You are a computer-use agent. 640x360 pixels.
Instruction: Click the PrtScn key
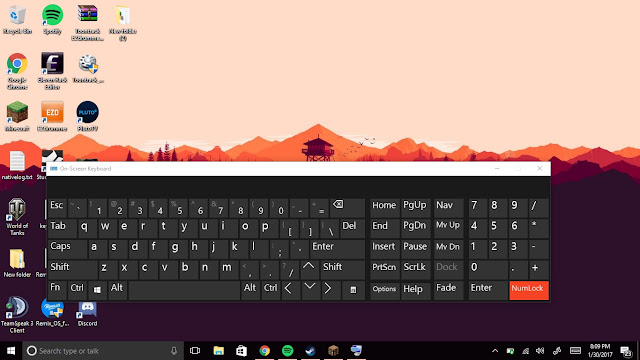click(x=384, y=269)
